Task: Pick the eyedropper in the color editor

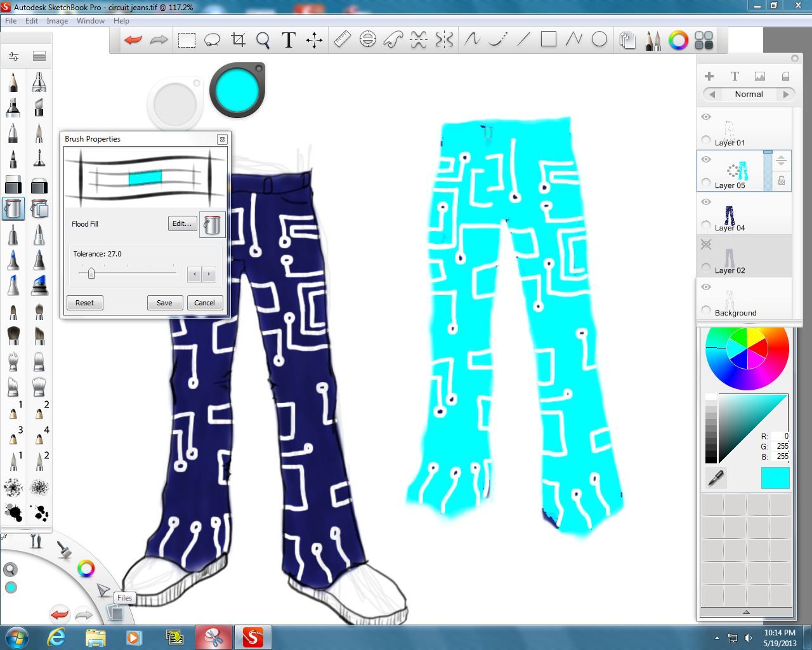Action: click(x=716, y=478)
